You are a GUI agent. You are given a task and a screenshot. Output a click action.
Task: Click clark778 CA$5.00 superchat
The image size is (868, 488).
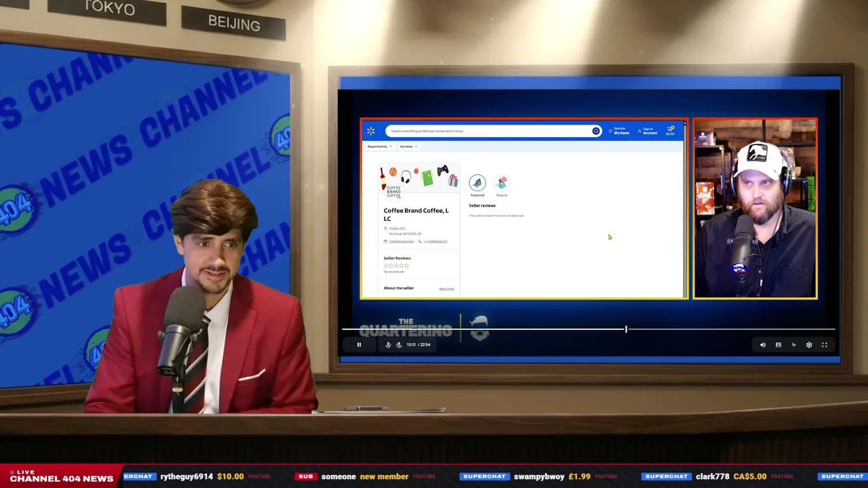(731, 476)
